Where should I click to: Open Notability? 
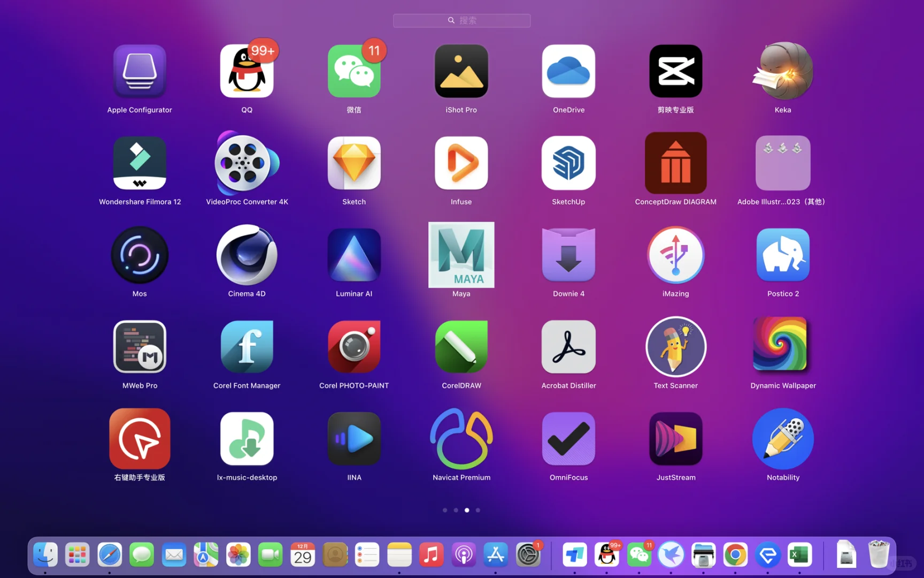(x=782, y=438)
